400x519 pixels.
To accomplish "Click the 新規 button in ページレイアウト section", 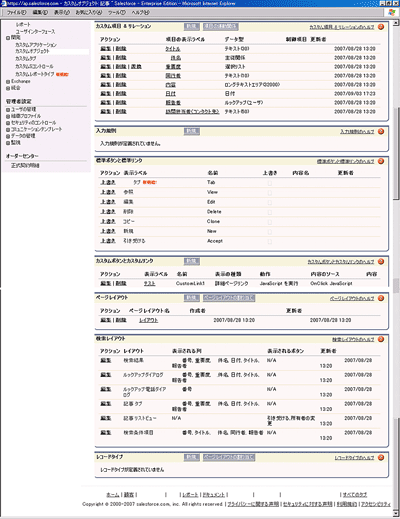I will point(192,298).
